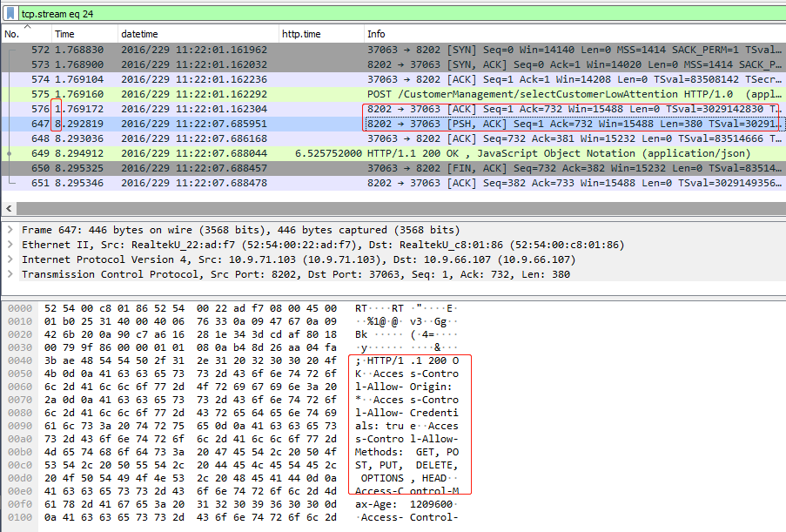Screen dimensions: 786x532
Task: Click the packet list horizontal scrollbar
Action: tap(392, 208)
